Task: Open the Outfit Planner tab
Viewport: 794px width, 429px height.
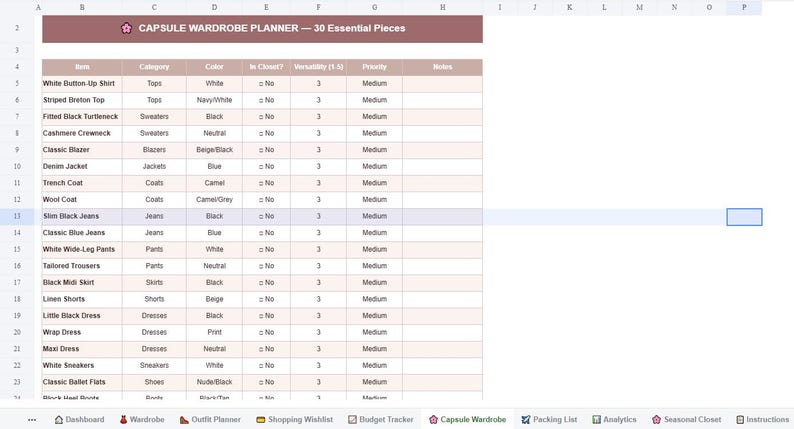Action: coord(210,419)
